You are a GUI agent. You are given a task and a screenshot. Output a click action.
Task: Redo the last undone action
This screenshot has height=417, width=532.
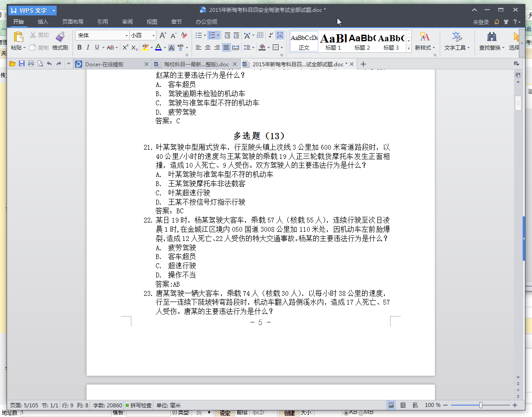[x=58, y=64]
